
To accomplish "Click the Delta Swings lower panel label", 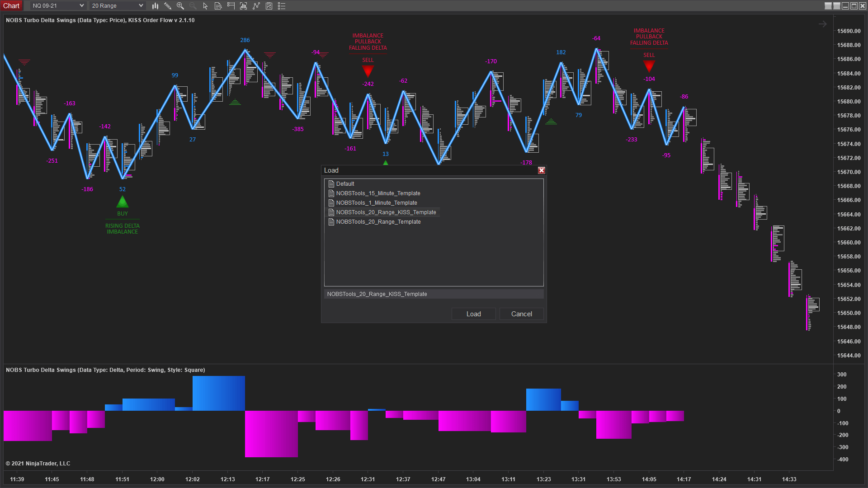I will [105, 370].
